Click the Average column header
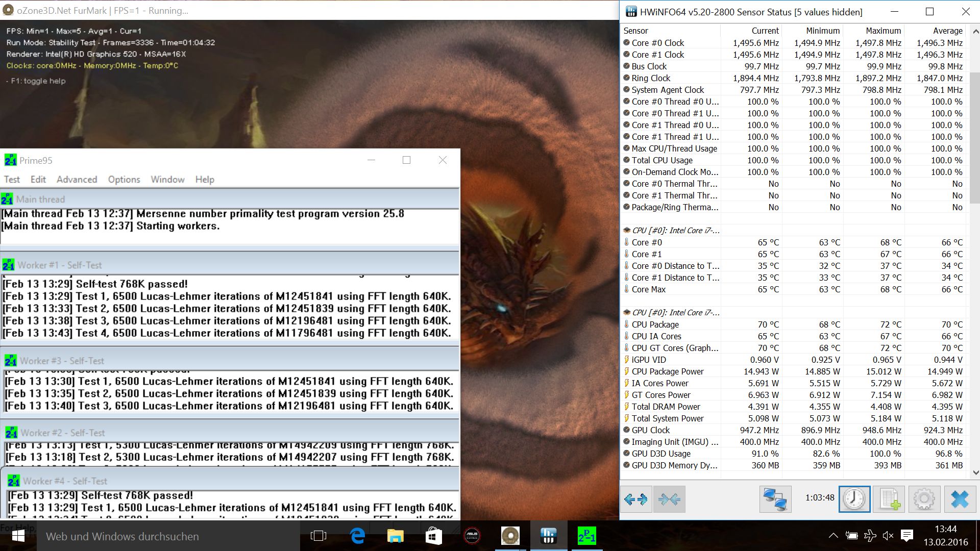This screenshot has height=551, width=980. click(935, 31)
